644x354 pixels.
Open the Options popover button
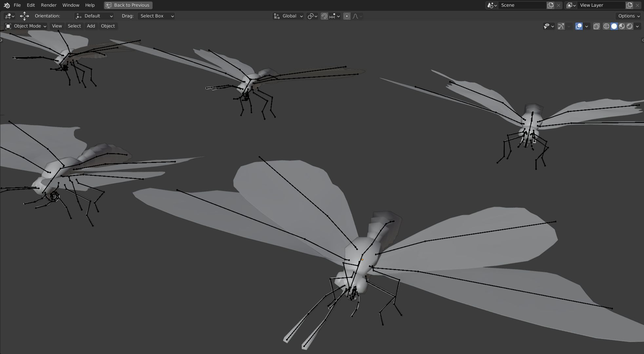629,16
